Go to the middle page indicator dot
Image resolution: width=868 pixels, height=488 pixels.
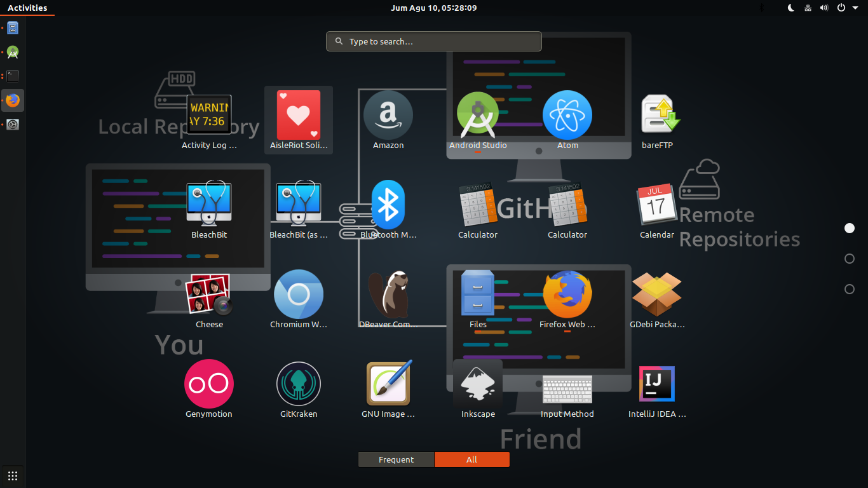click(850, 259)
